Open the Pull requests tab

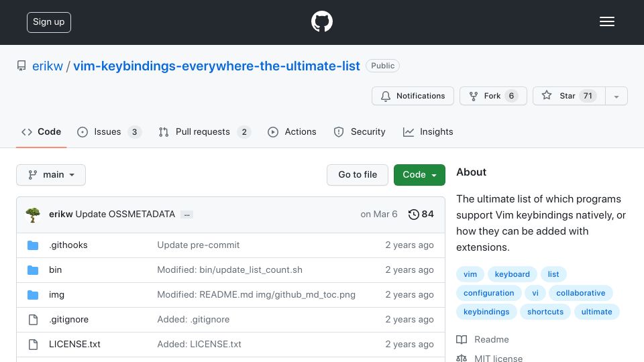(x=205, y=132)
